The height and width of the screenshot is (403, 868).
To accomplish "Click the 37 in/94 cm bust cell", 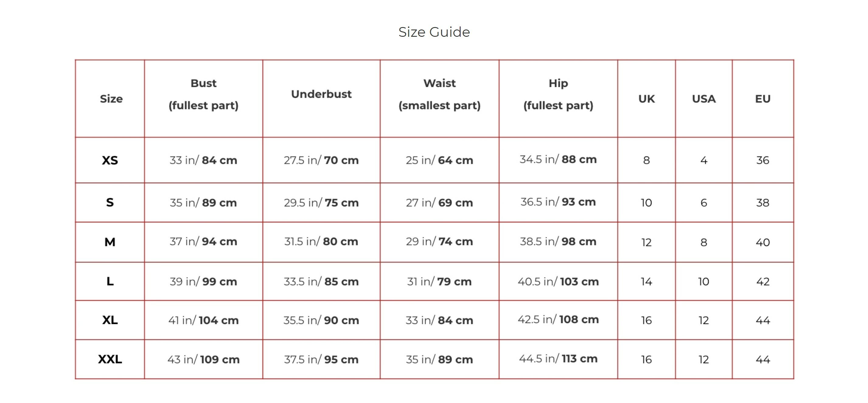I will 204,241.
